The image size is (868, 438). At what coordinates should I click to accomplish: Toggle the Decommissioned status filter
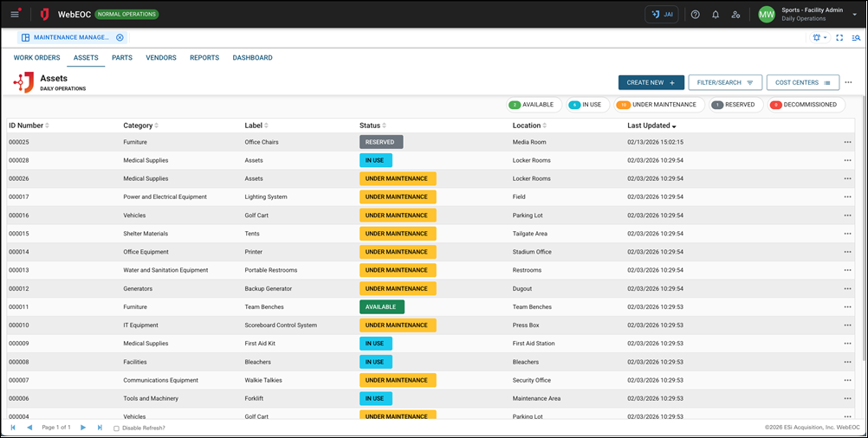tap(806, 105)
